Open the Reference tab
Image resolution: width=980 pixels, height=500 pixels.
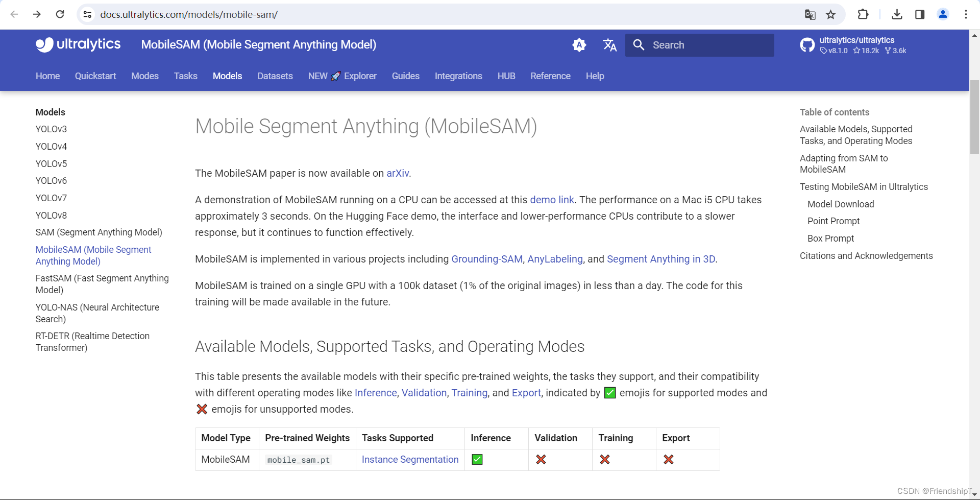550,76
